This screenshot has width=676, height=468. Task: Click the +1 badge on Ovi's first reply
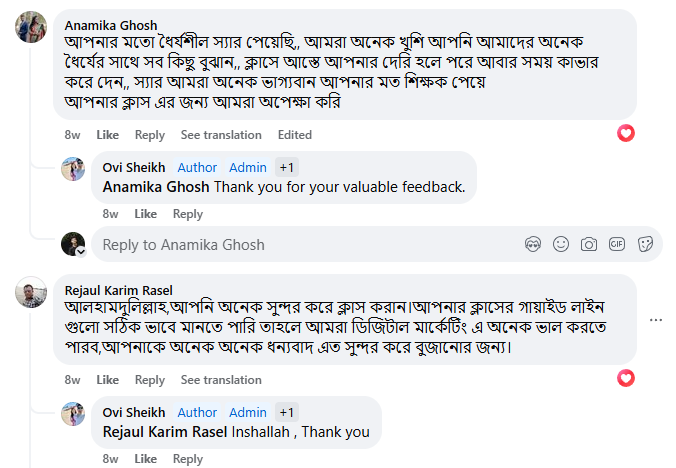(287, 167)
